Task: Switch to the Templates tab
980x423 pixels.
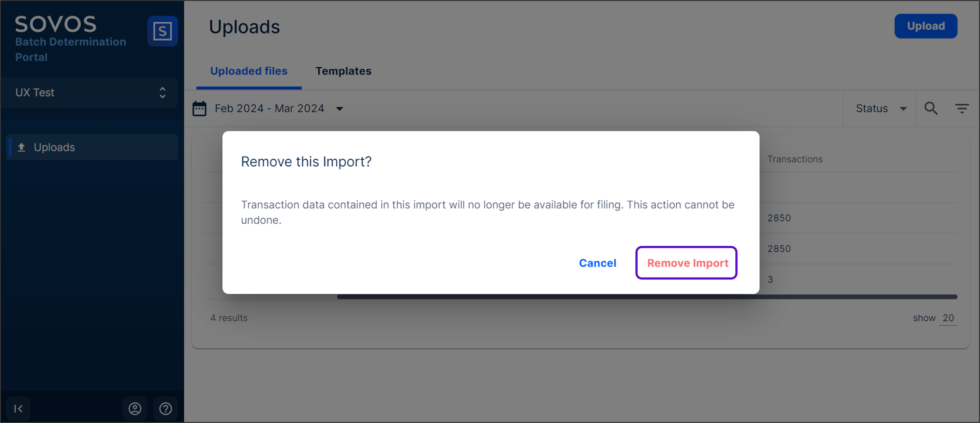Action: coord(343,71)
